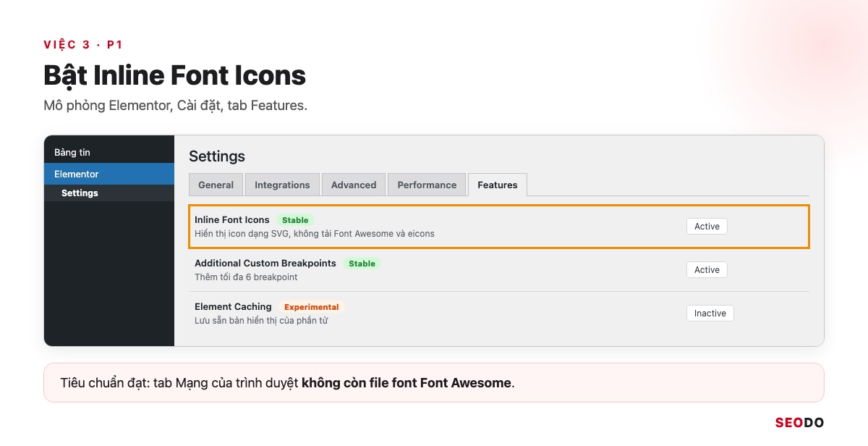
Task: Click Stable badge beside Additional Custom Breakpoints
Action: (x=362, y=264)
